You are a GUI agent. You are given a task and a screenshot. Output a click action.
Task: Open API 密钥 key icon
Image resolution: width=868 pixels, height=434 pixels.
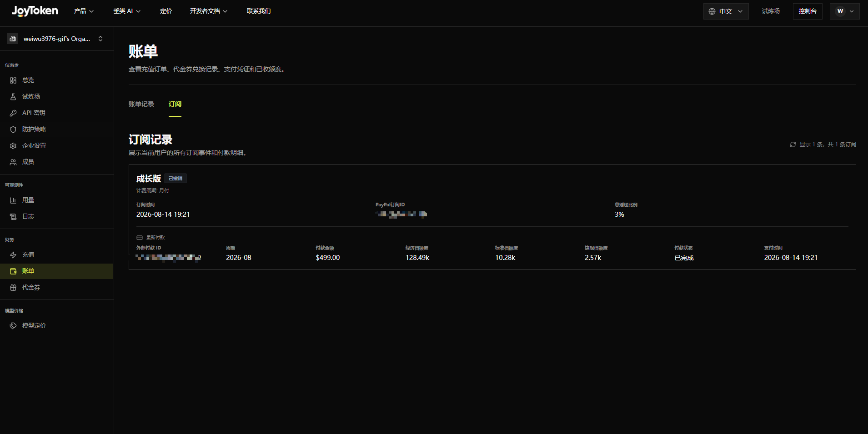pos(13,113)
